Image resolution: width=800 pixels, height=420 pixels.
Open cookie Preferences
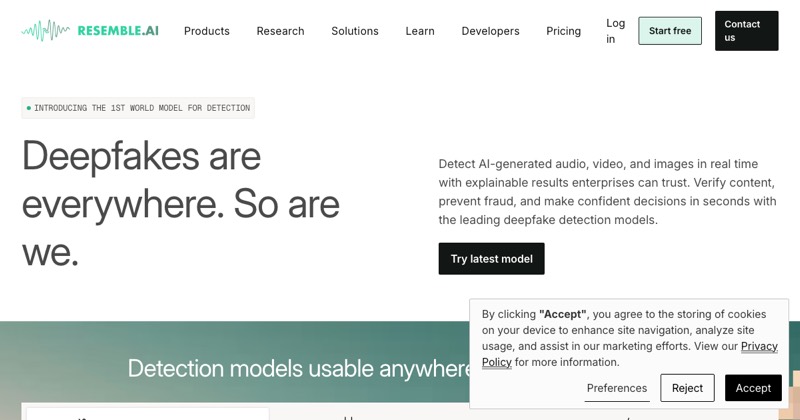point(617,388)
